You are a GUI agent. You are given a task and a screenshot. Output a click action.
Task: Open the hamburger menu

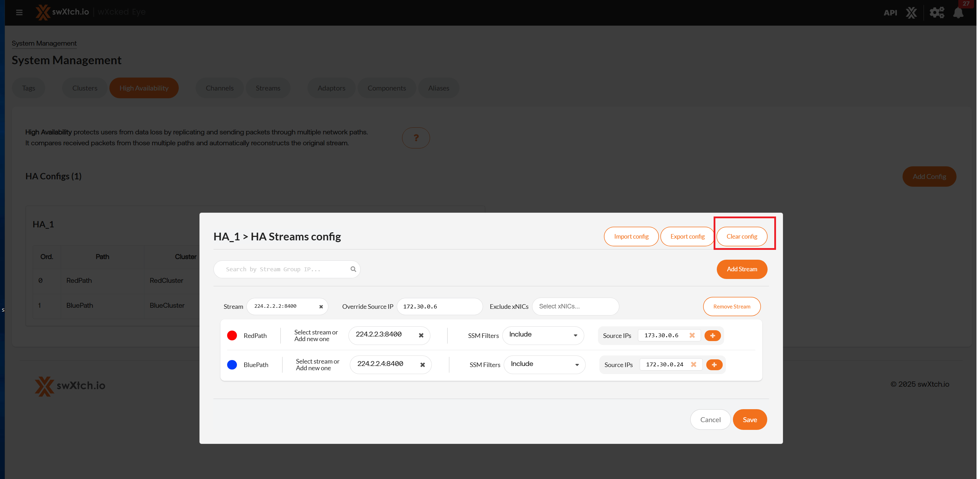point(19,13)
